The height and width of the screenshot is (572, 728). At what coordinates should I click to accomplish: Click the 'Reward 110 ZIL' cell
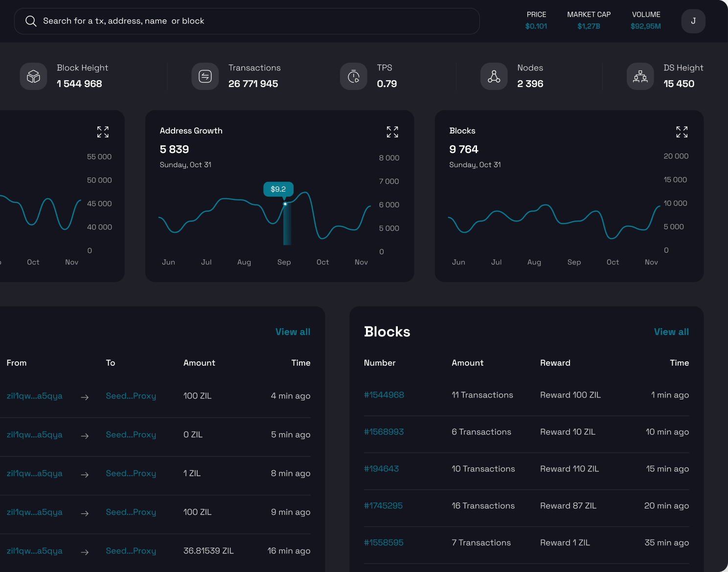(569, 469)
